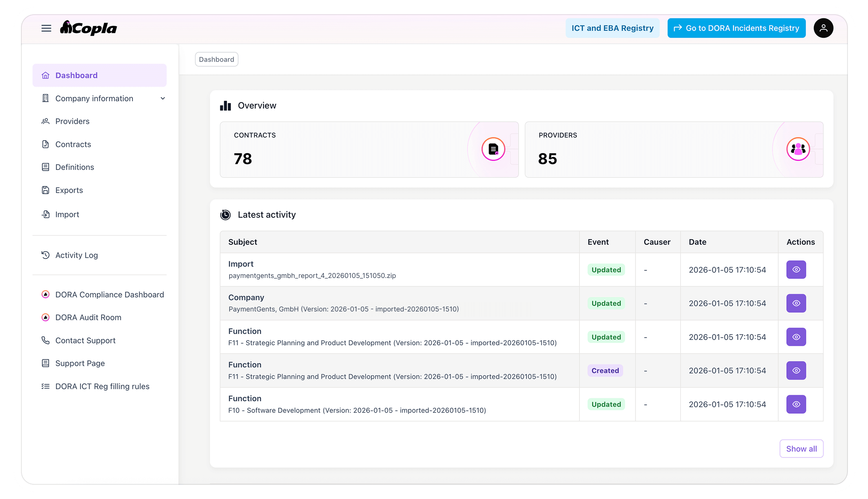This screenshot has width=868, height=499.
Task: Click the Dashboard breadcrumb
Action: 217,59
